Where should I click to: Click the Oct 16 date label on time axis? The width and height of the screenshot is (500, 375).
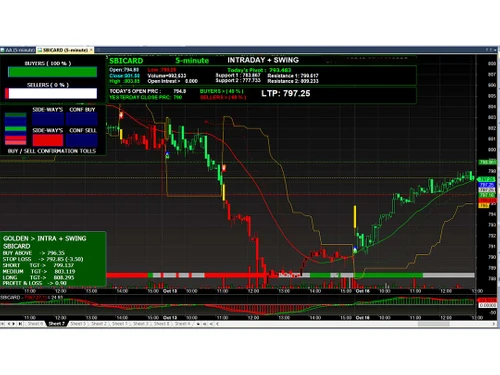click(362, 291)
